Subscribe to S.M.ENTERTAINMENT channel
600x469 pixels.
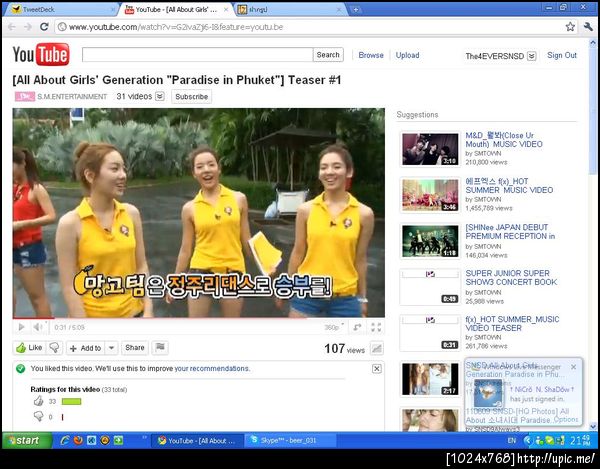(191, 96)
